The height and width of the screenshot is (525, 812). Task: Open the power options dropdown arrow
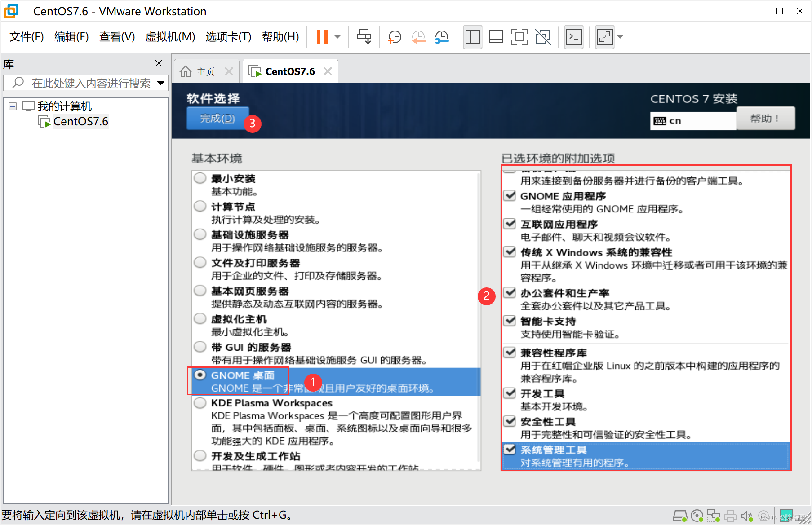pos(338,37)
